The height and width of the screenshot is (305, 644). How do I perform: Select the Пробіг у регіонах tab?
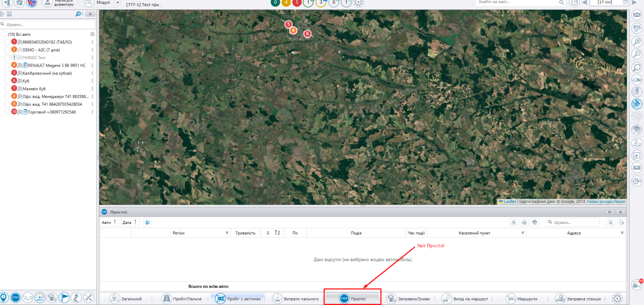click(x=238, y=299)
